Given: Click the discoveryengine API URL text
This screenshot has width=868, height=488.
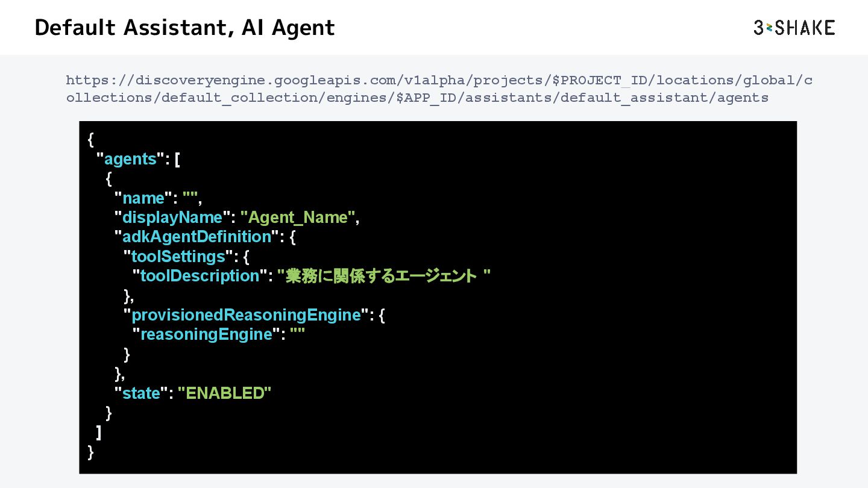Looking at the screenshot, I should (438, 80).
